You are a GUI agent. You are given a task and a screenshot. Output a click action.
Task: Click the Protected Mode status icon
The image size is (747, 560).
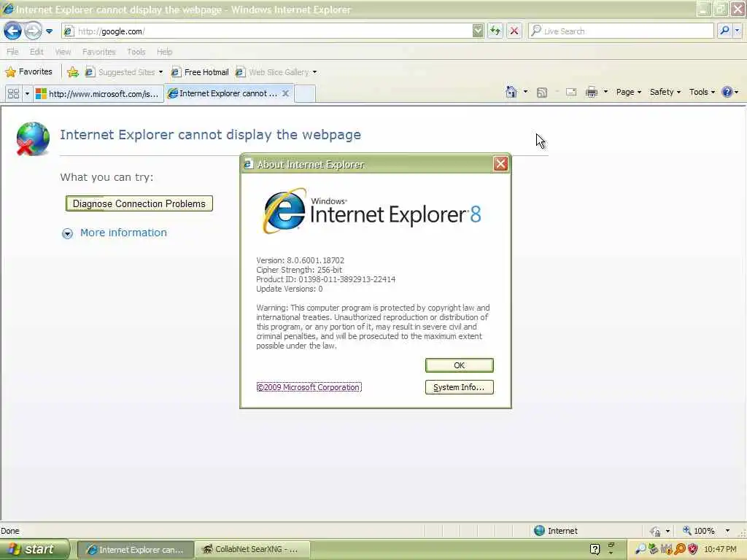pyautogui.click(x=656, y=531)
